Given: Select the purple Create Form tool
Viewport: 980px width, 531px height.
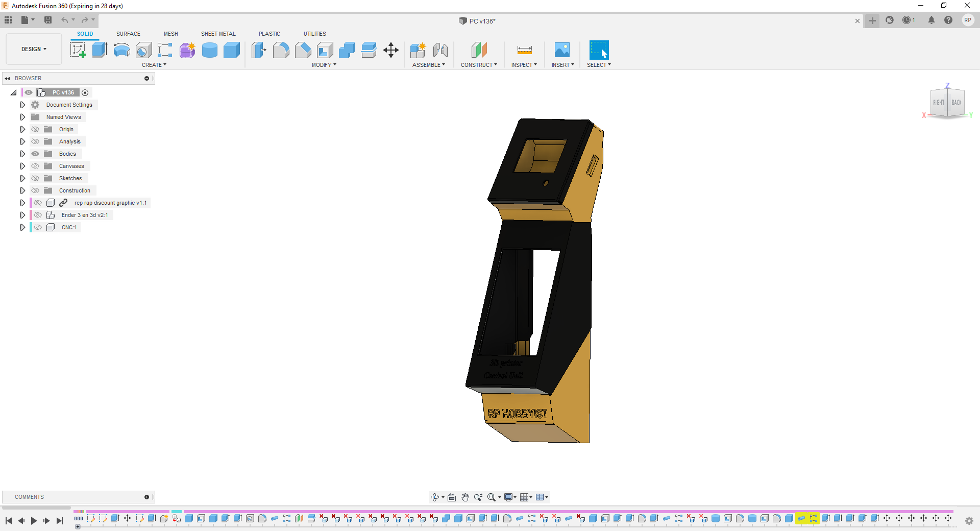Looking at the screenshot, I should click(x=187, y=50).
